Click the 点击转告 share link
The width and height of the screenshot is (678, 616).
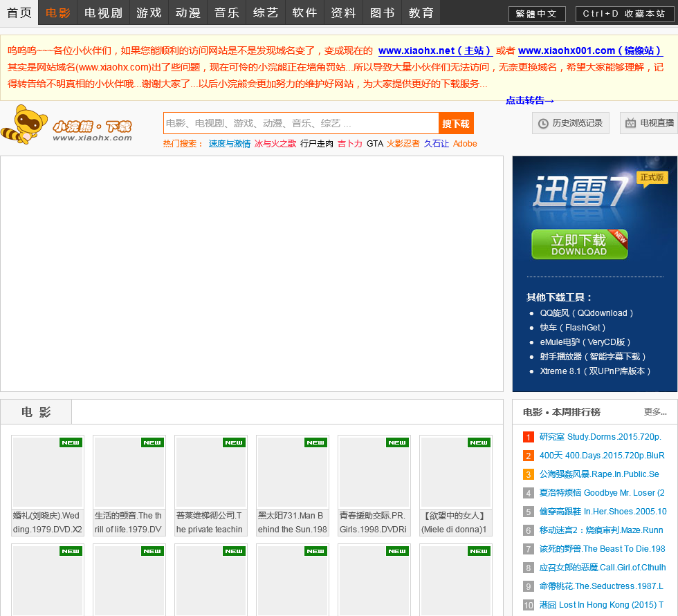(x=530, y=101)
